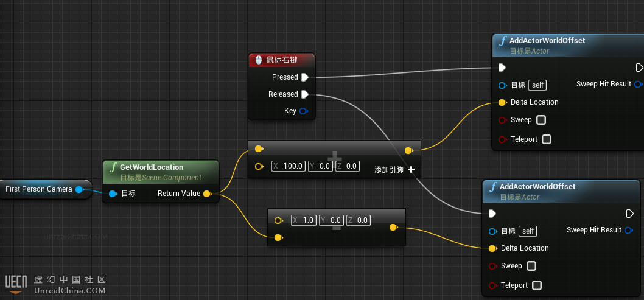
Task: Click the 添加引脚 add pin button
Action: pos(394,170)
